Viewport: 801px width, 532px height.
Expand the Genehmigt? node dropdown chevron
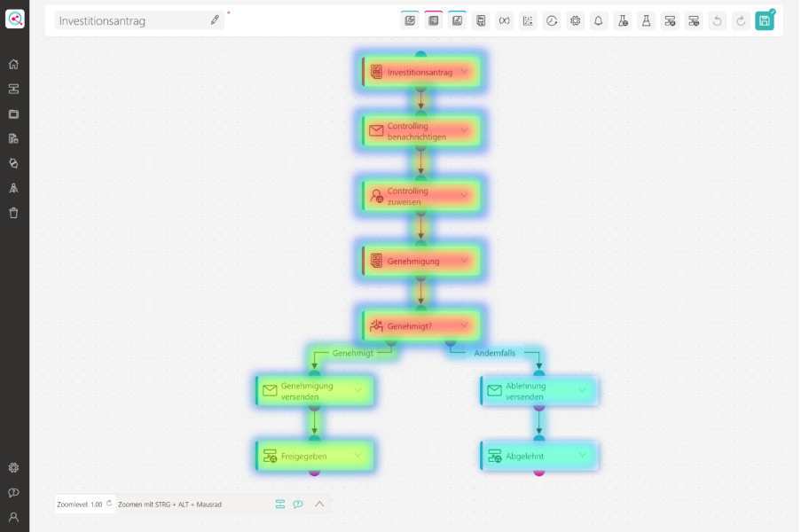[464, 325]
